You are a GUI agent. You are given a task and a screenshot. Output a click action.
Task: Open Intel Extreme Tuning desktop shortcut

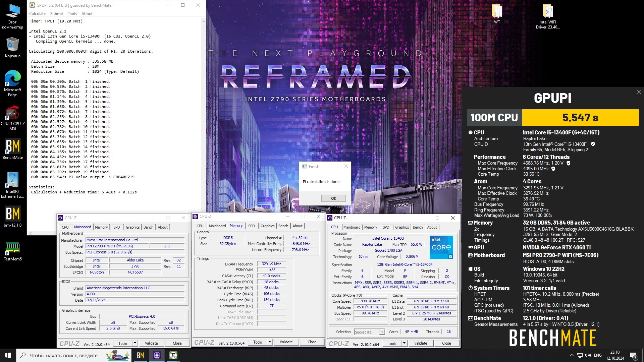click(x=12, y=185)
